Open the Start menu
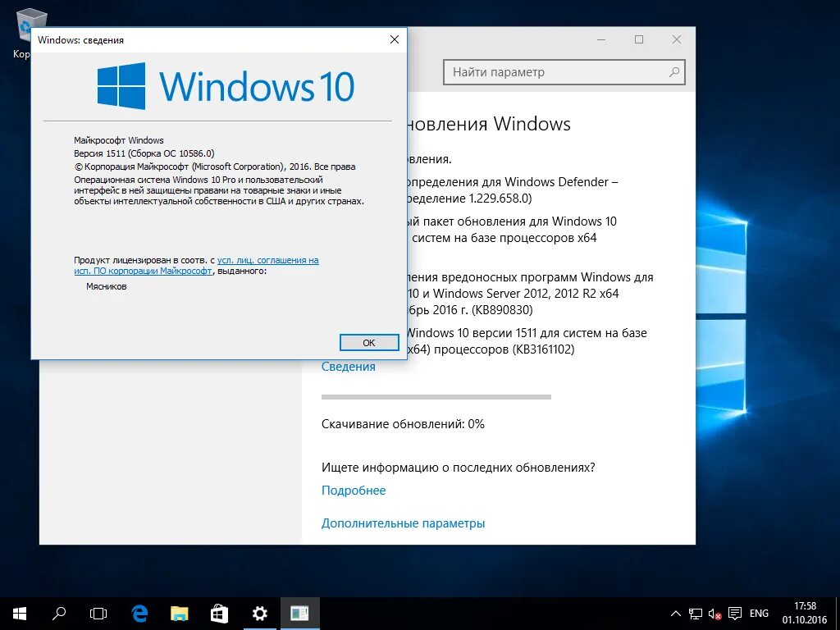This screenshot has height=630, width=840. tap(20, 614)
